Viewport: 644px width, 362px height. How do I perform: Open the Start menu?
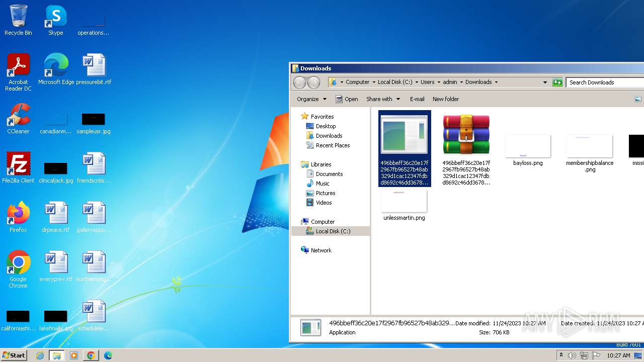(14, 355)
